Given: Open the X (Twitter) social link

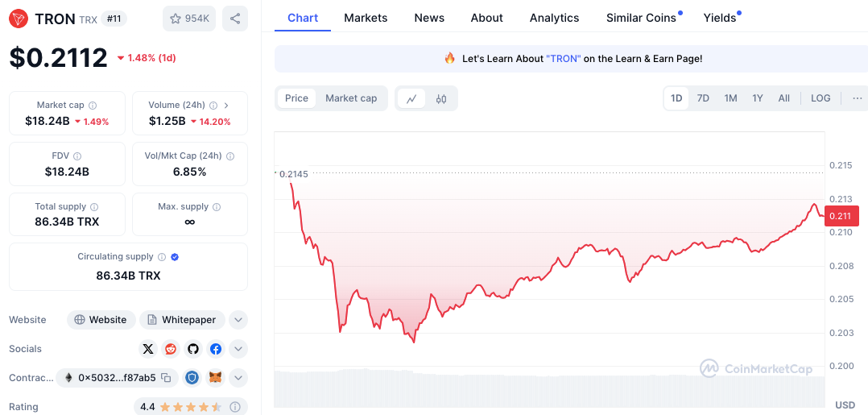Looking at the screenshot, I should click(x=147, y=349).
